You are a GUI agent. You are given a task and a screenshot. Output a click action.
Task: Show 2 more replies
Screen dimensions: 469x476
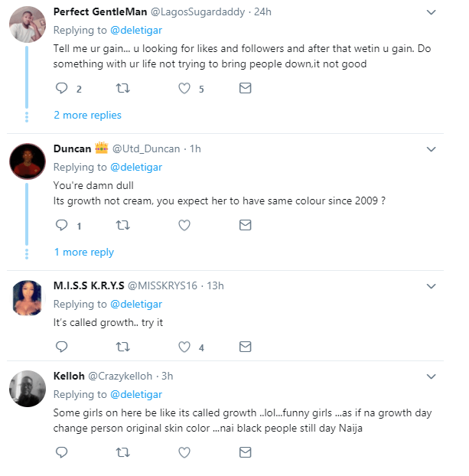(x=87, y=116)
